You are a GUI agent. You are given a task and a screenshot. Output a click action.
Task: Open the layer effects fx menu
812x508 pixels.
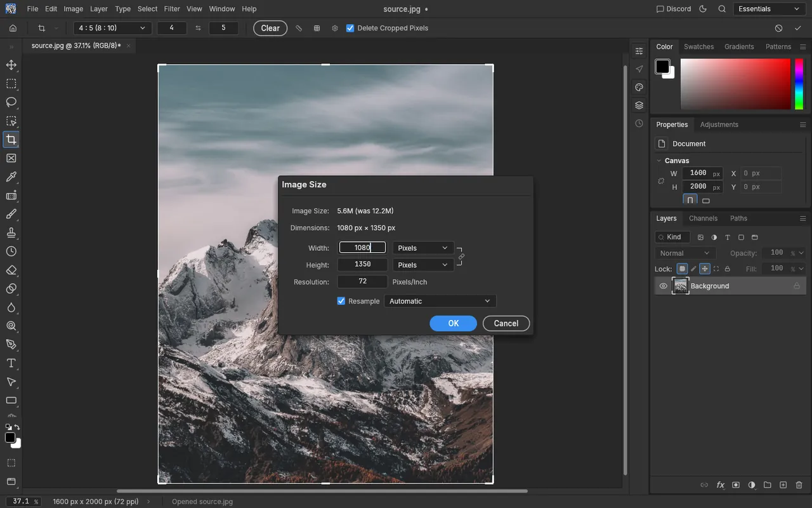click(720, 485)
